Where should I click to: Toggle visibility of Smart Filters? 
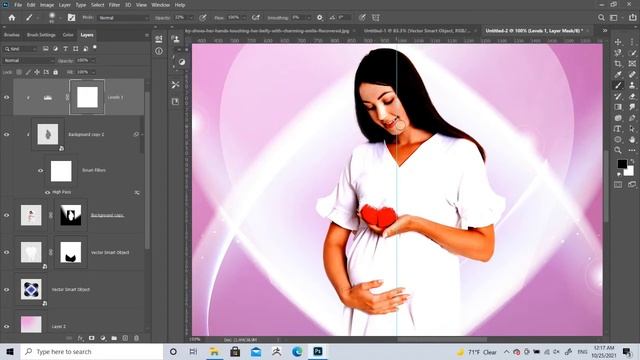coord(40,171)
